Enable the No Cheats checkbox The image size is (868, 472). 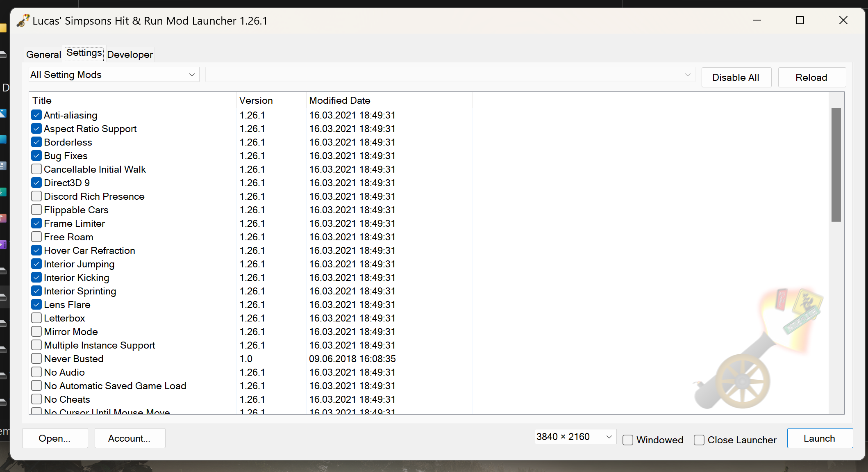(x=36, y=399)
